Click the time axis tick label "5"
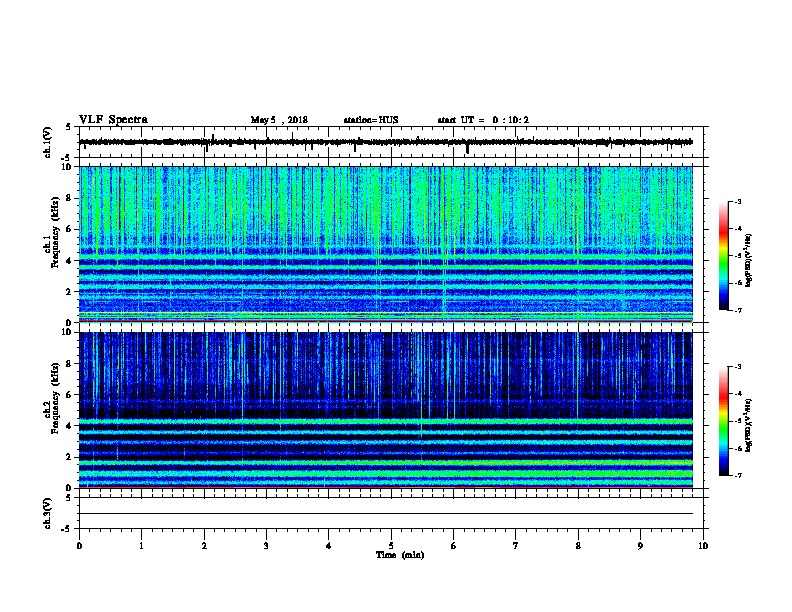Screen dimensions: 792x612 coord(391,546)
